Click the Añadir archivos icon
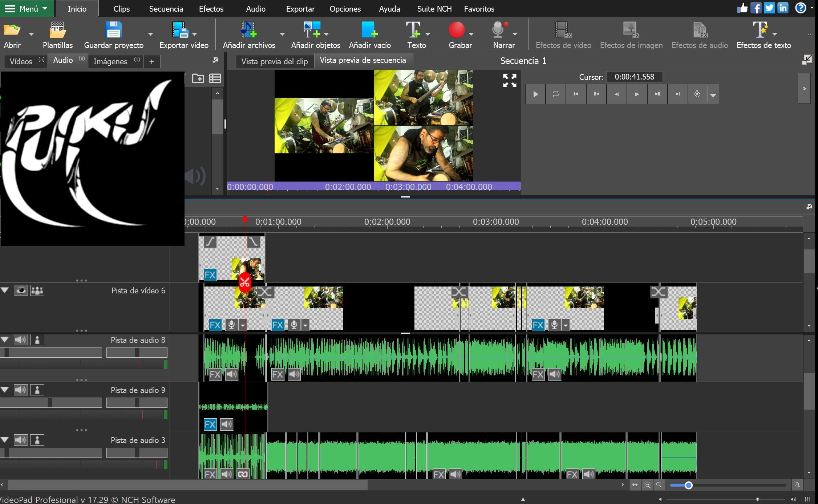The image size is (818, 504). [249, 31]
